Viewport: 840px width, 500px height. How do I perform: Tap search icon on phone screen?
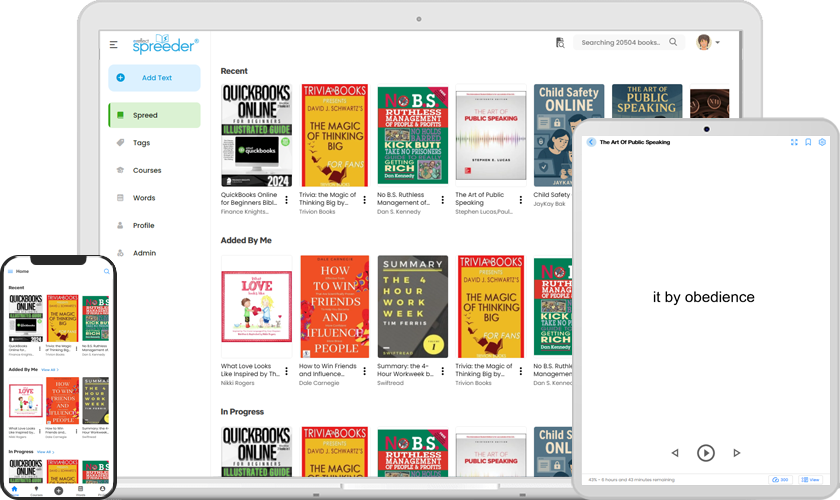107,271
